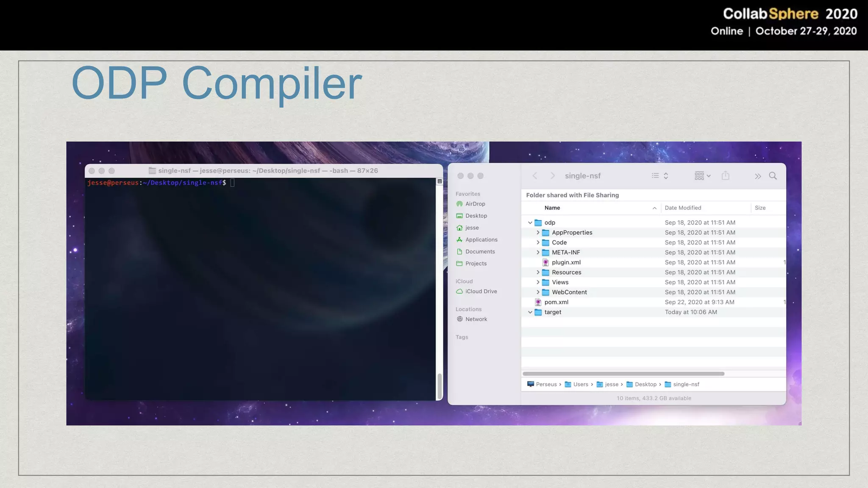Click Users in Finder path bar

coord(576,384)
